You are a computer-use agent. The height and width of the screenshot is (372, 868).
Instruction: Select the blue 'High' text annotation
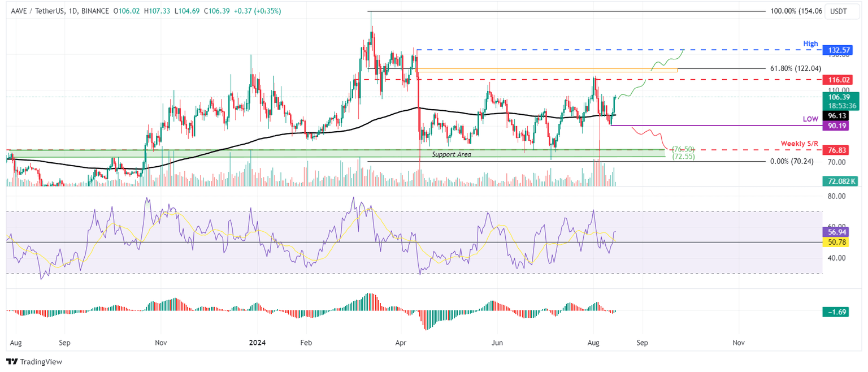click(811, 43)
